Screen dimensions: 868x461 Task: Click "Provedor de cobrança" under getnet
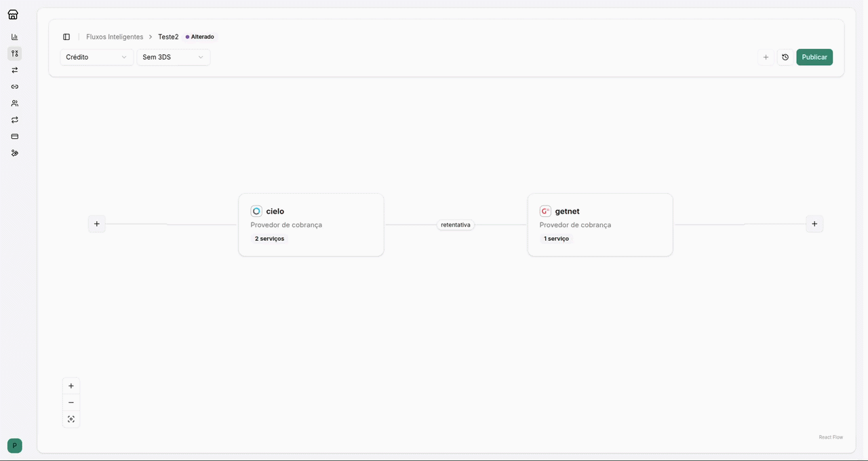[x=575, y=225]
